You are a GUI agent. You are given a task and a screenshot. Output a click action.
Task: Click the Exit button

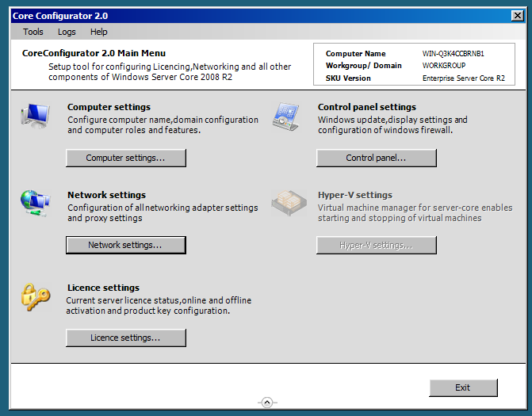pos(463,387)
